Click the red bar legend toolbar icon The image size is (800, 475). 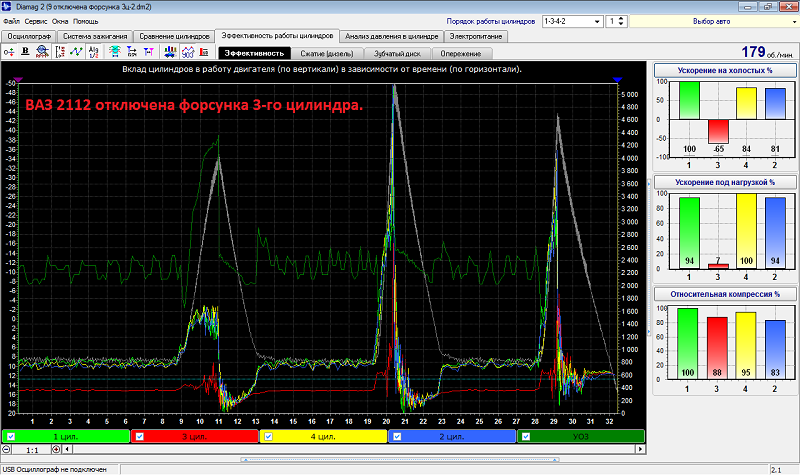[204, 52]
